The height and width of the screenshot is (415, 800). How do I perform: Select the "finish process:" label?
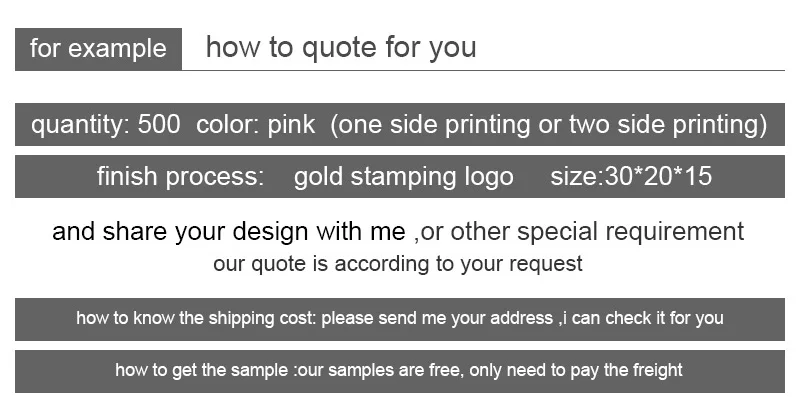180,177
